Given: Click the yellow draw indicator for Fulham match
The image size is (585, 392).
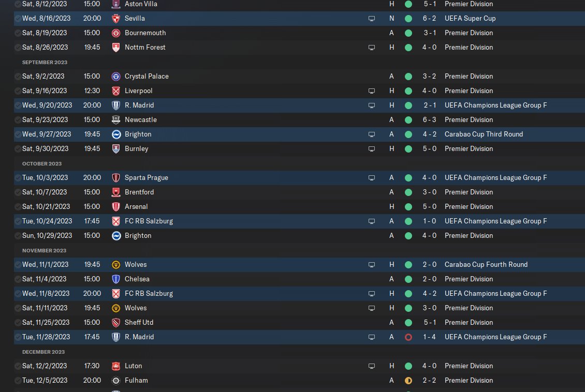Looking at the screenshot, I should [x=408, y=381].
